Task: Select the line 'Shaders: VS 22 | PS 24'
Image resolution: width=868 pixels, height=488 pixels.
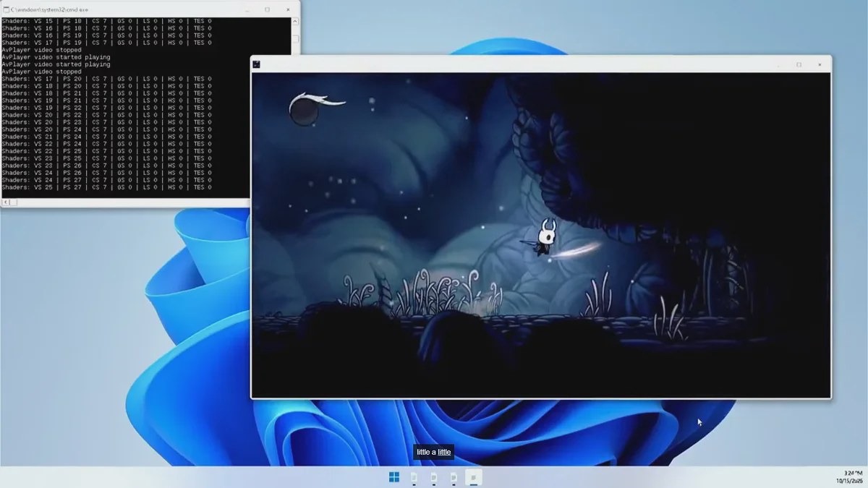Action: 107,144
